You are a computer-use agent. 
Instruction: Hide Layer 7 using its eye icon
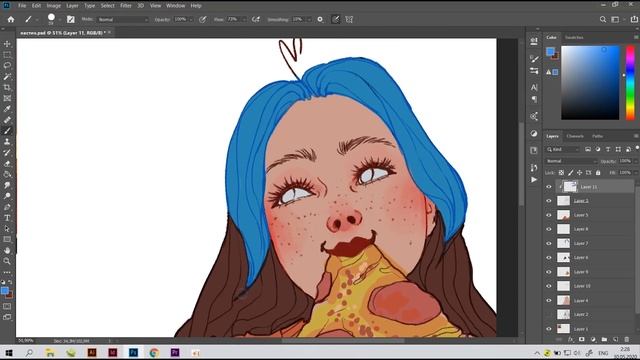549,244
